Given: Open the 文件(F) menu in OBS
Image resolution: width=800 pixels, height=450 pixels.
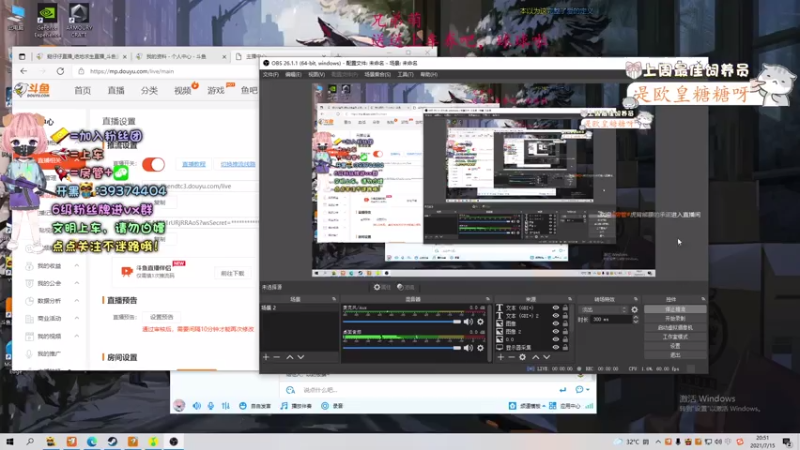Looking at the screenshot, I should pos(270,74).
